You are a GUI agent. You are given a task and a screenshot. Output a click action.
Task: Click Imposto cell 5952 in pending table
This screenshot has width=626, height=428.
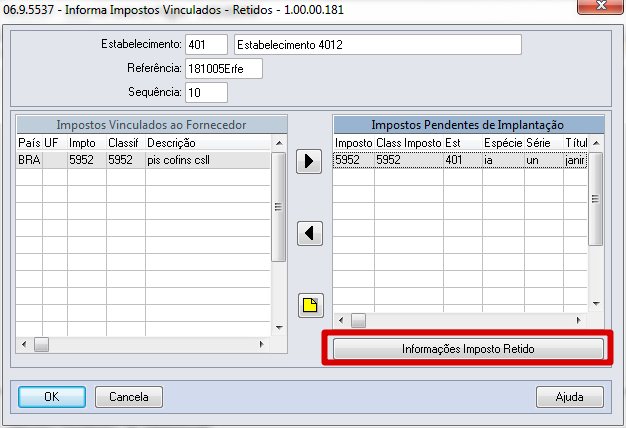click(354, 160)
